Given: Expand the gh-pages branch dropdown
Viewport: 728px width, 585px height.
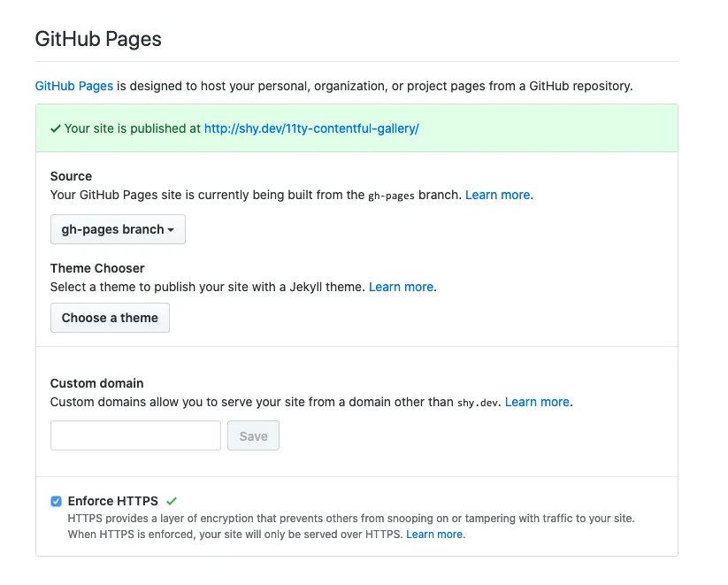Looking at the screenshot, I should (118, 229).
